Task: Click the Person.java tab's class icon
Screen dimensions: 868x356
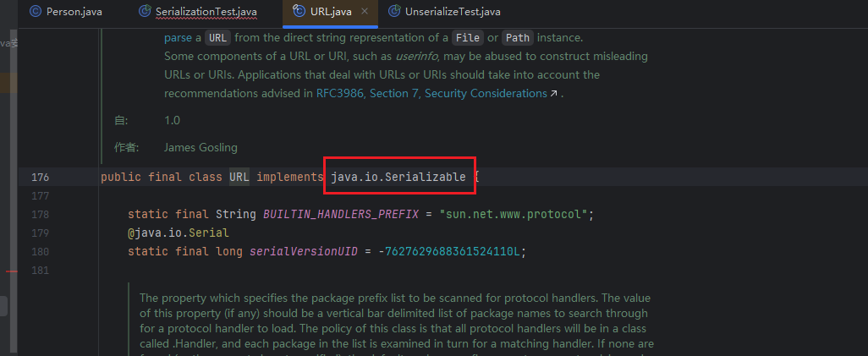Action: [35, 12]
